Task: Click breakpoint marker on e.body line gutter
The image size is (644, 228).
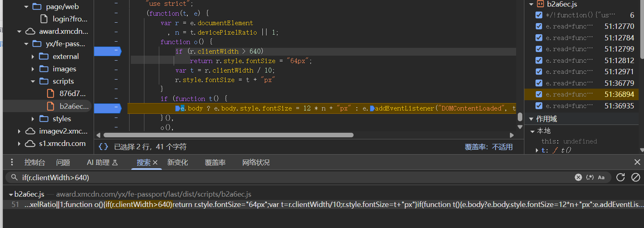Action: 108,108
